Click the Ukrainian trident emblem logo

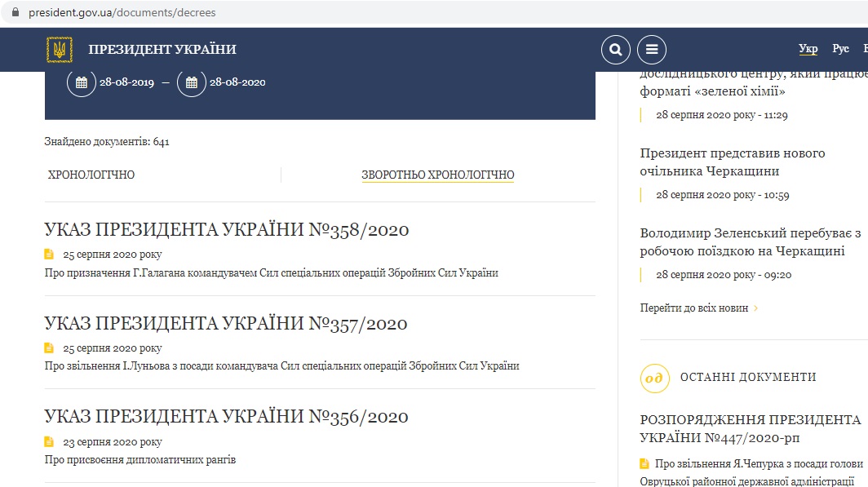60,49
